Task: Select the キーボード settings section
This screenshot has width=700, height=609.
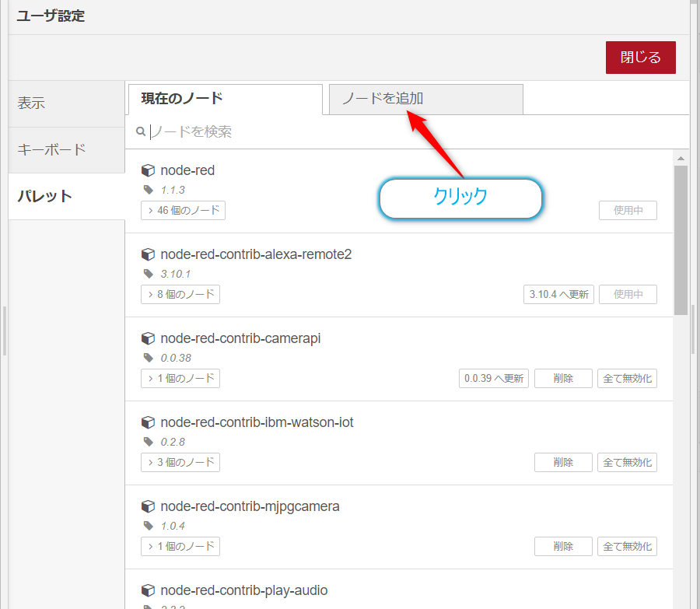Action: [x=67, y=150]
